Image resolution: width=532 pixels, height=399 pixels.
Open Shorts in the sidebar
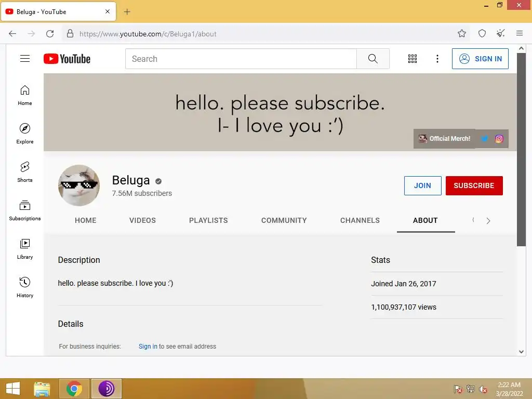[x=25, y=172]
